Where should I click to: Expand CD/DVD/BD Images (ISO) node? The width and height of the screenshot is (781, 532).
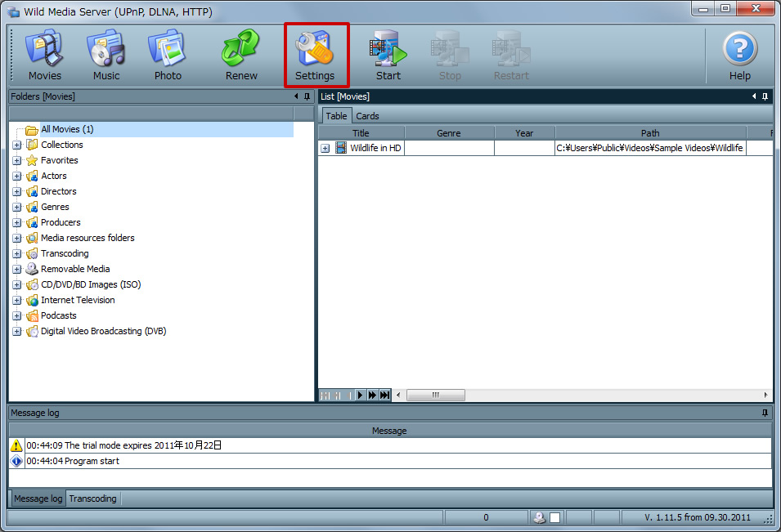click(x=17, y=284)
